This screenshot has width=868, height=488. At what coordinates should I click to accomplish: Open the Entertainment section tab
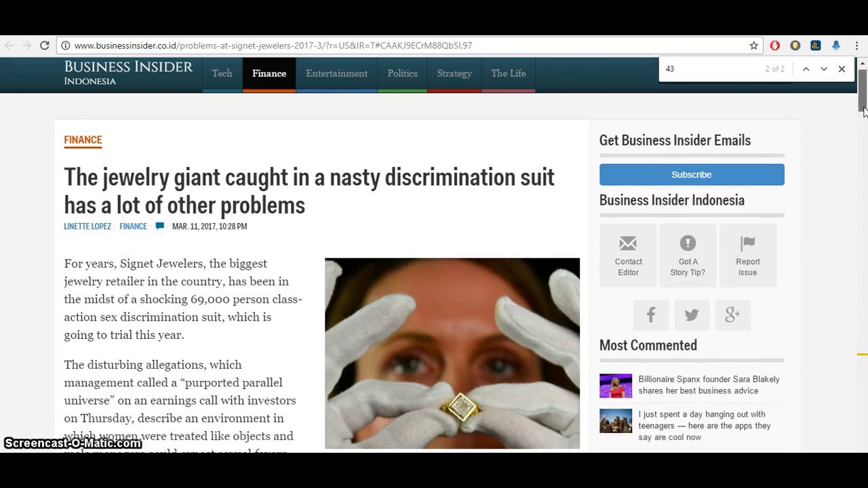pos(336,73)
